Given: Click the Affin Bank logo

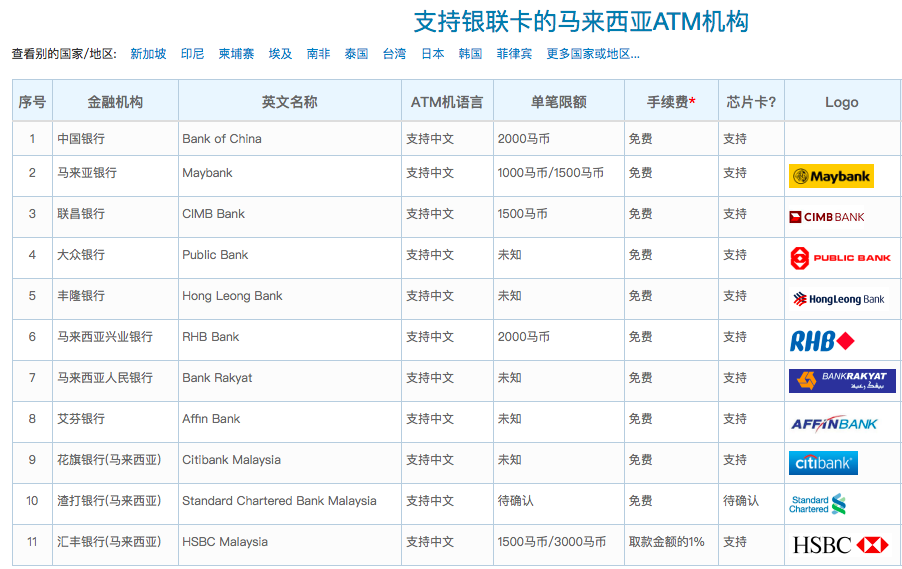Looking at the screenshot, I should point(834,423).
